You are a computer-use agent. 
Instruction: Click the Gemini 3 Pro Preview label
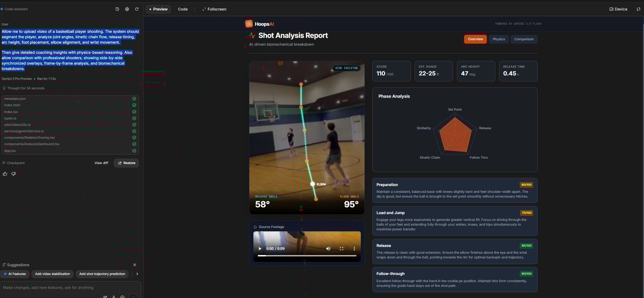click(17, 79)
